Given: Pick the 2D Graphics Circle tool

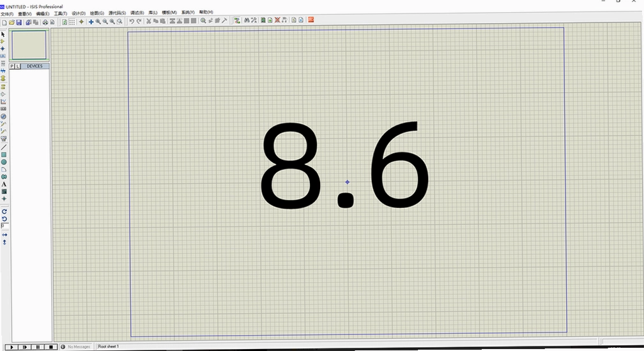Looking at the screenshot, I should (4, 162).
